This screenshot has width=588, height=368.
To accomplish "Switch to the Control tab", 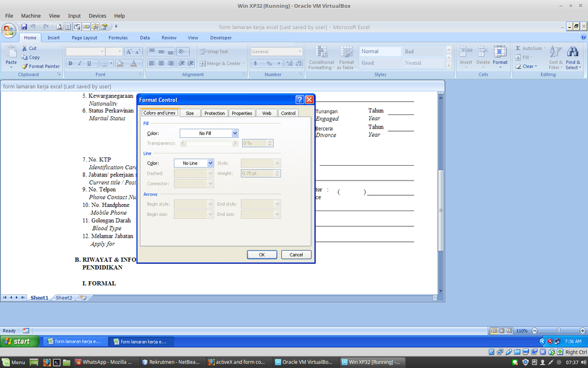I will coord(288,113).
